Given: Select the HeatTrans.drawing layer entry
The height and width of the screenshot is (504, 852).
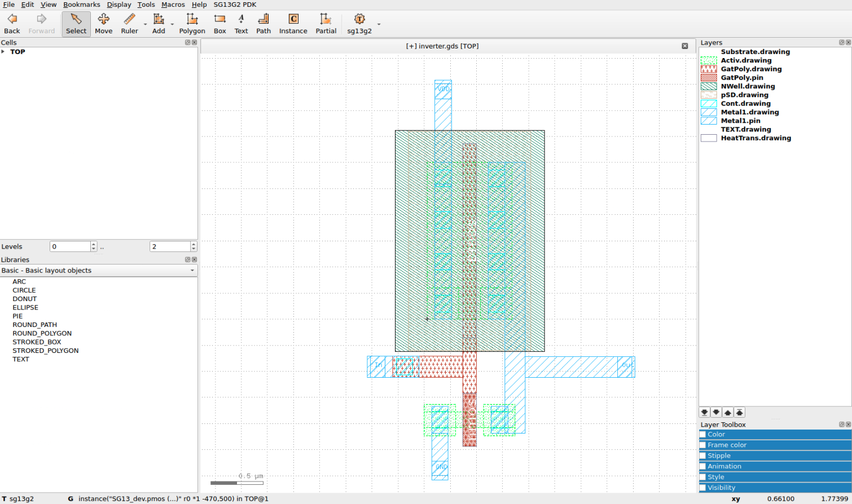Looking at the screenshot, I should click(x=756, y=138).
